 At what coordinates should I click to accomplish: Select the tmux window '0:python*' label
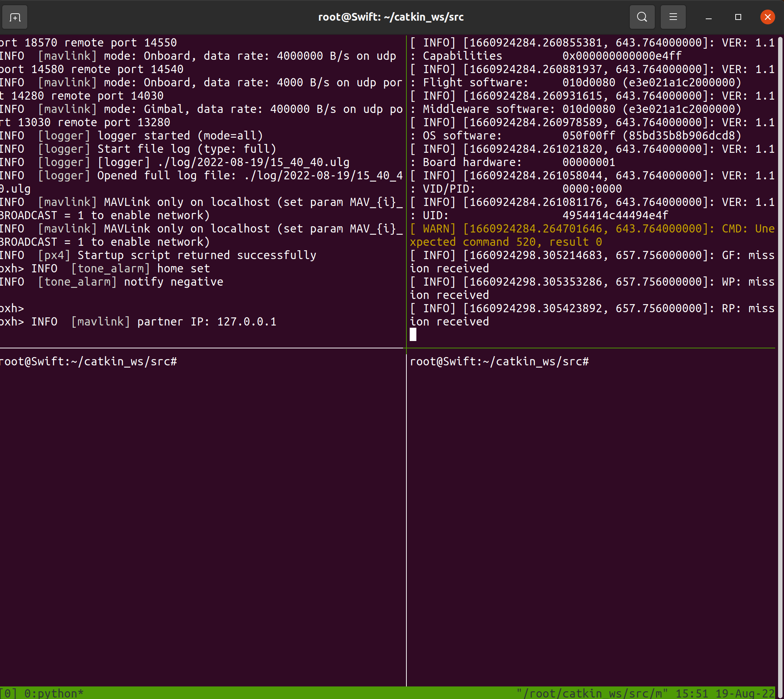click(54, 693)
